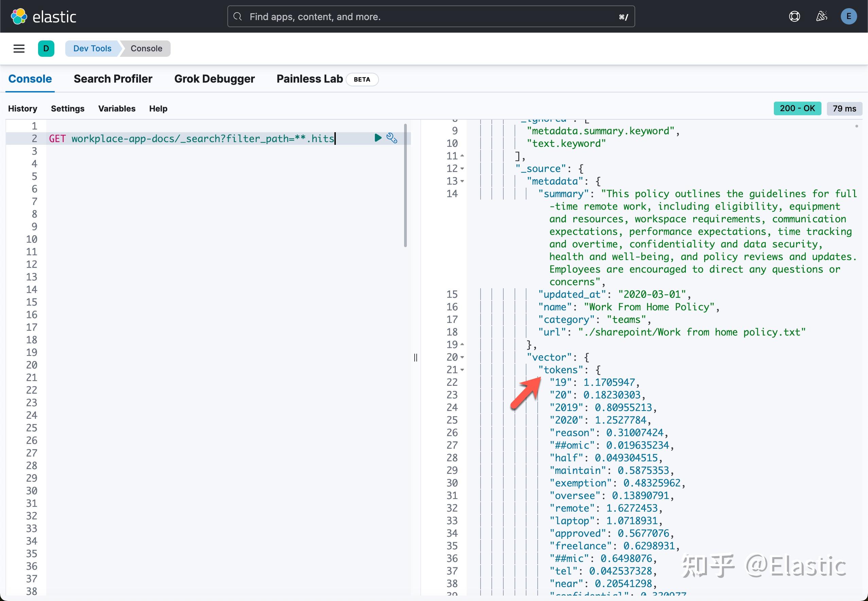Run the search request with the play button
This screenshot has height=601, width=868.
[378, 138]
